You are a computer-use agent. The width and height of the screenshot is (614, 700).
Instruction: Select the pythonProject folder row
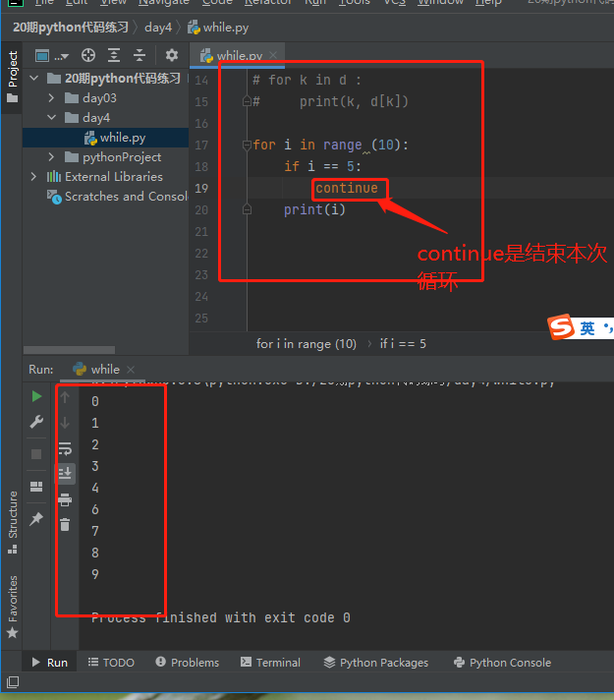tap(106, 157)
